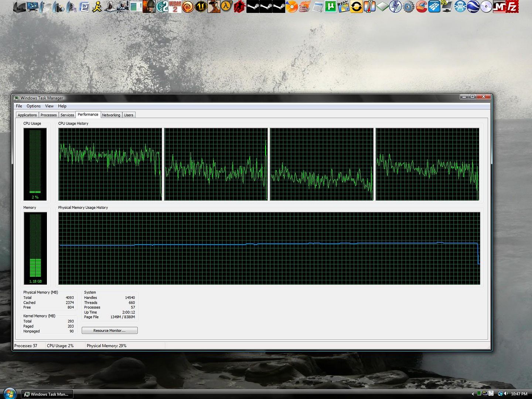Launch FileZilla from the dock
This screenshot has width=532, height=399.
pyautogui.click(x=512, y=7)
